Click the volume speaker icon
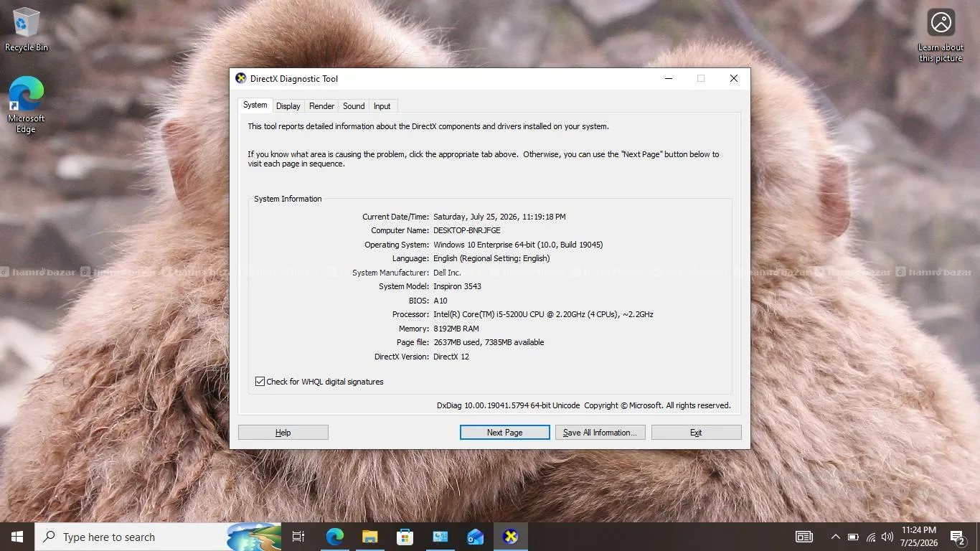This screenshot has width=980, height=551. (887, 537)
